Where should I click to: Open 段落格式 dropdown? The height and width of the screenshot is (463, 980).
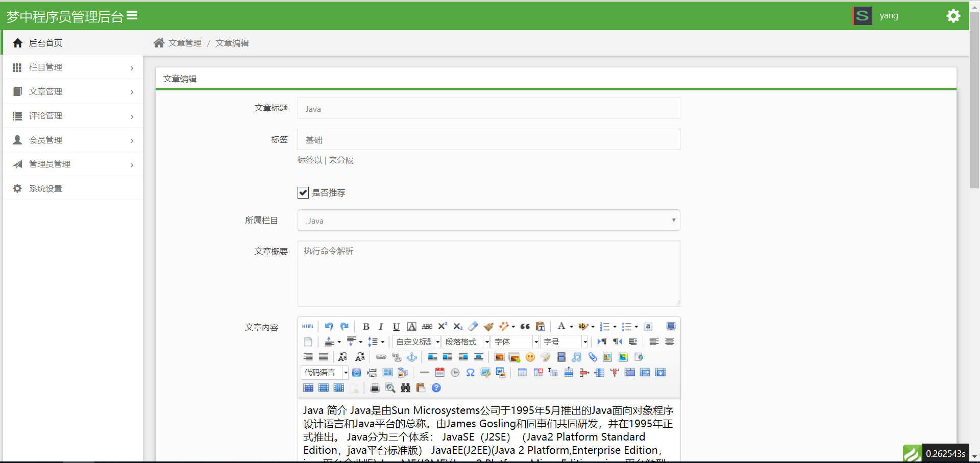coord(466,342)
